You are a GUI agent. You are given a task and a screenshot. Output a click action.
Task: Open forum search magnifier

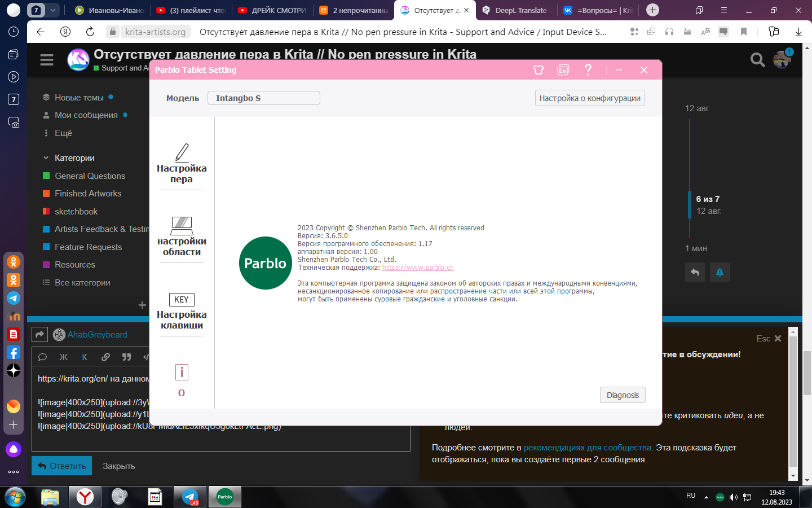757,59
